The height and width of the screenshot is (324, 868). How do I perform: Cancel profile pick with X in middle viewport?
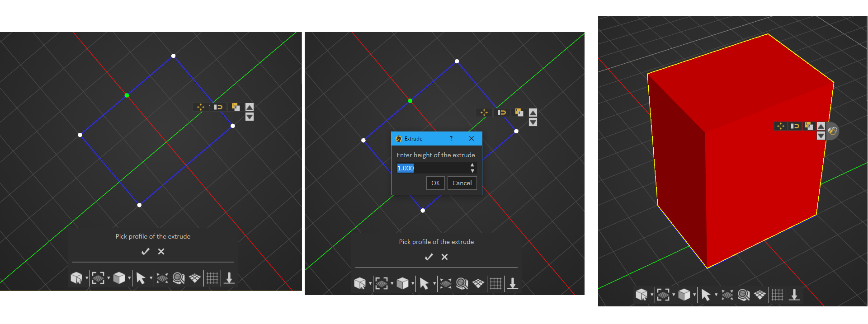[x=445, y=257]
